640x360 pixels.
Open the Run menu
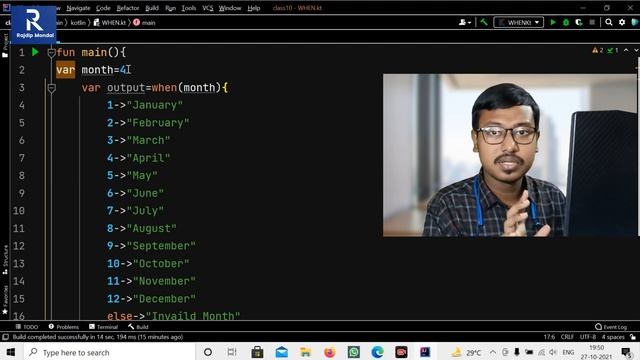[170, 8]
